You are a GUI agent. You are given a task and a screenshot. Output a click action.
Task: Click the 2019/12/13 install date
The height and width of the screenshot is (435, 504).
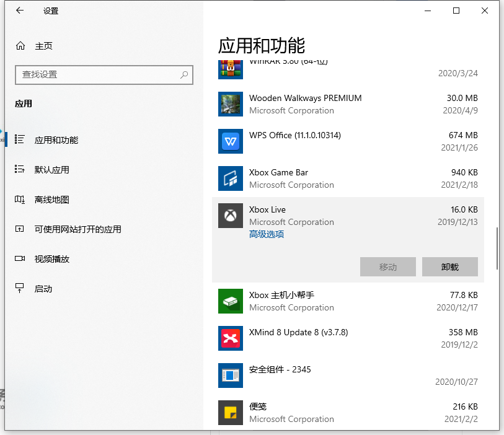tap(458, 222)
